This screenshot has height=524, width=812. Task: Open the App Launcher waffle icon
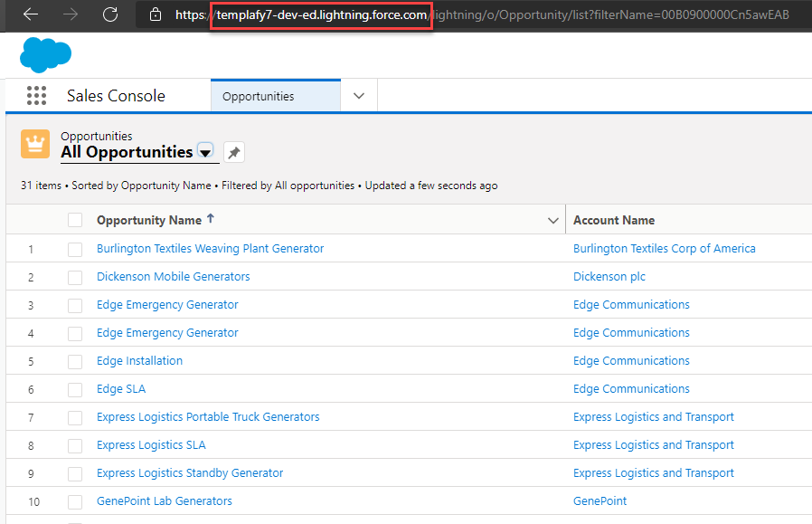click(36, 95)
